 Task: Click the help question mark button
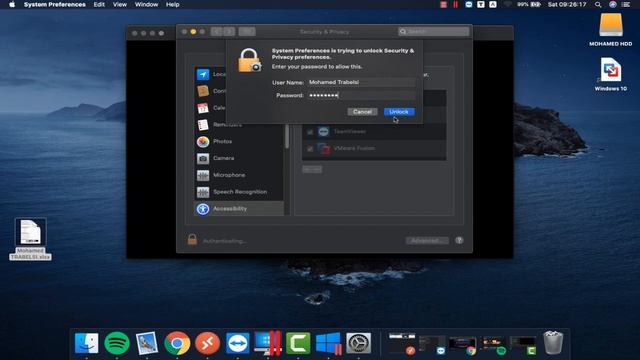[459, 240]
